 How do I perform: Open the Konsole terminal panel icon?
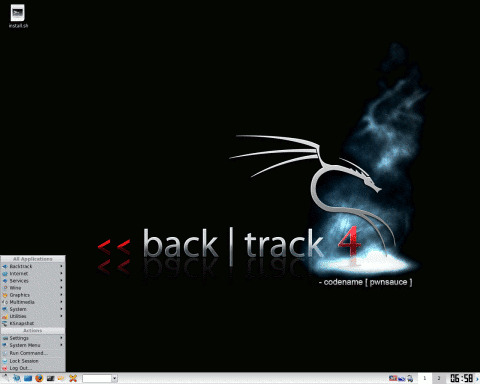[50, 378]
